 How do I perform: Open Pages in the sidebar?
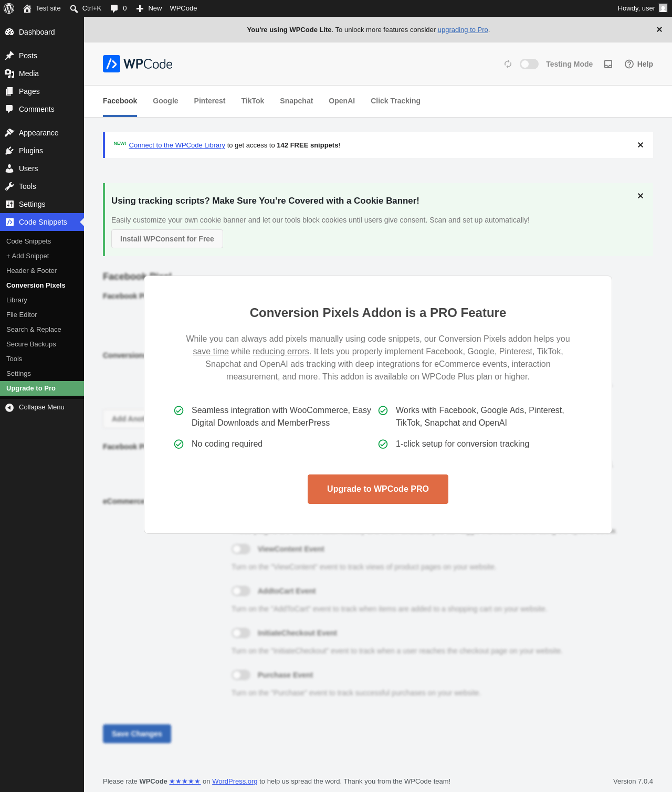pyautogui.click(x=42, y=91)
